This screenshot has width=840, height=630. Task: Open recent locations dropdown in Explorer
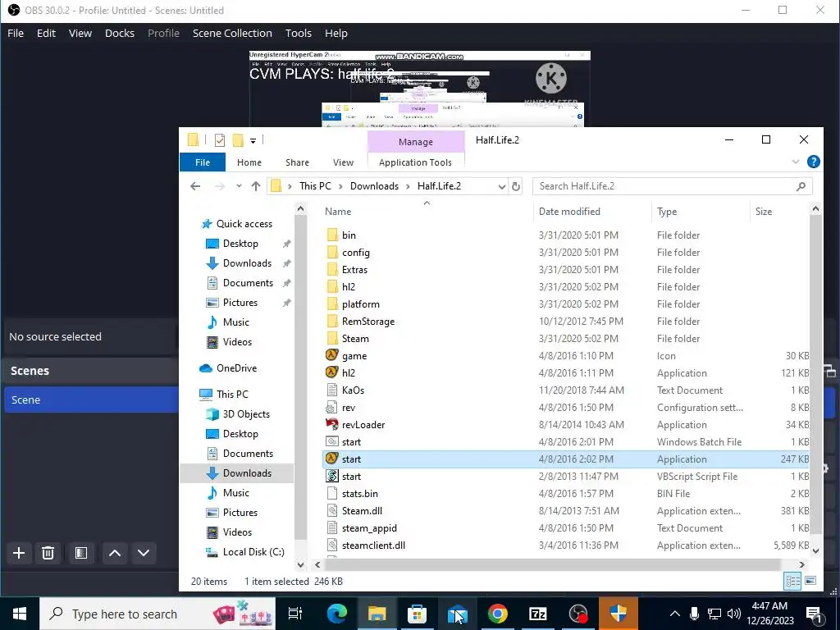tap(239, 186)
